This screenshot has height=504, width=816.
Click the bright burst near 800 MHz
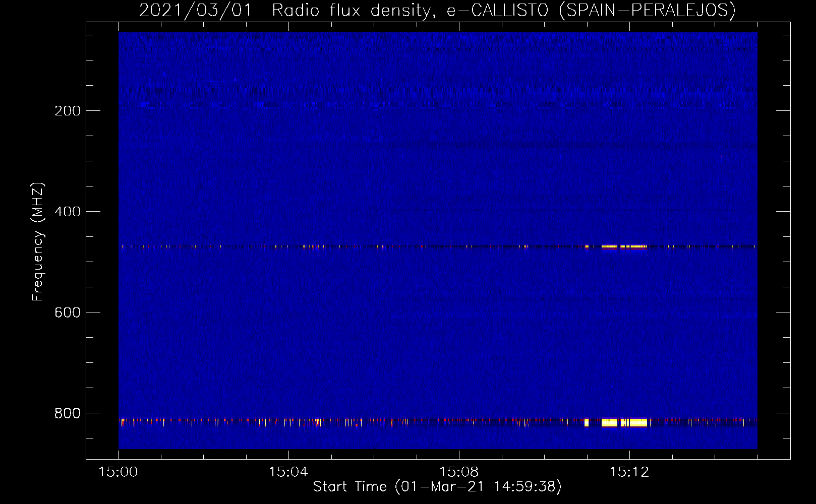(x=624, y=422)
